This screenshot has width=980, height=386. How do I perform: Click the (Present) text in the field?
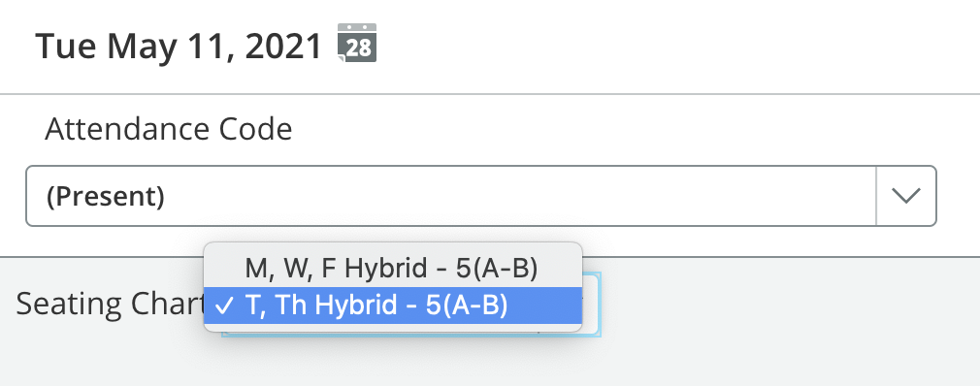pyautogui.click(x=106, y=197)
